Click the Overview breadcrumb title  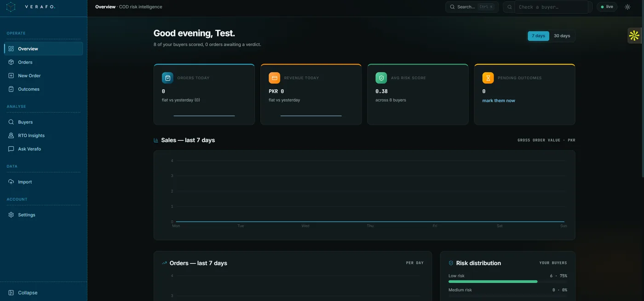pyautogui.click(x=105, y=7)
